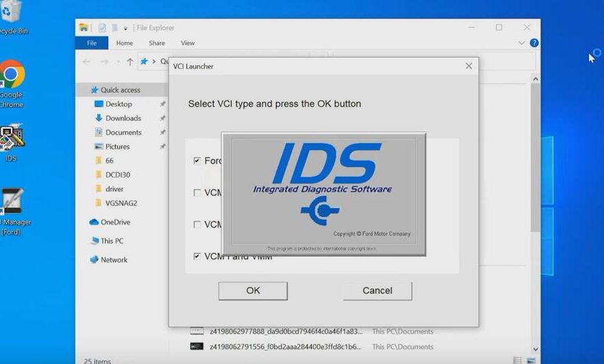Check the second VCI type checkbox
This screenshot has height=364, width=604.
pos(197,193)
